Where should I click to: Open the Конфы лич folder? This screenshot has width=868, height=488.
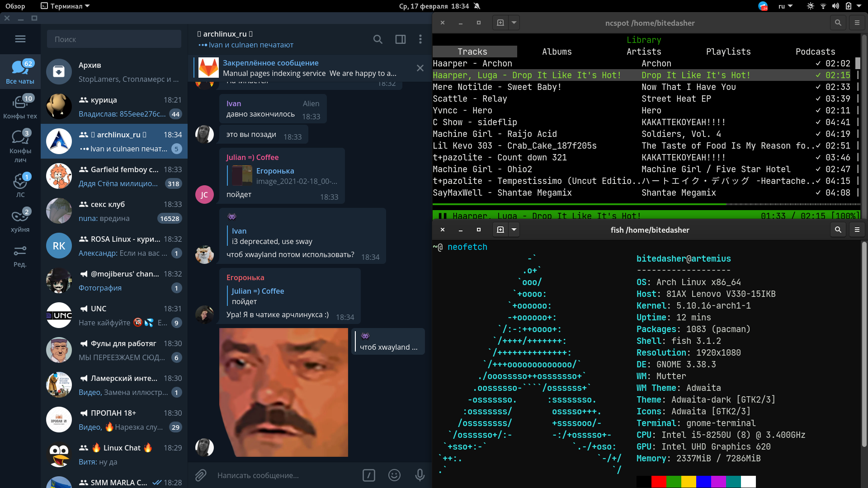click(20, 145)
